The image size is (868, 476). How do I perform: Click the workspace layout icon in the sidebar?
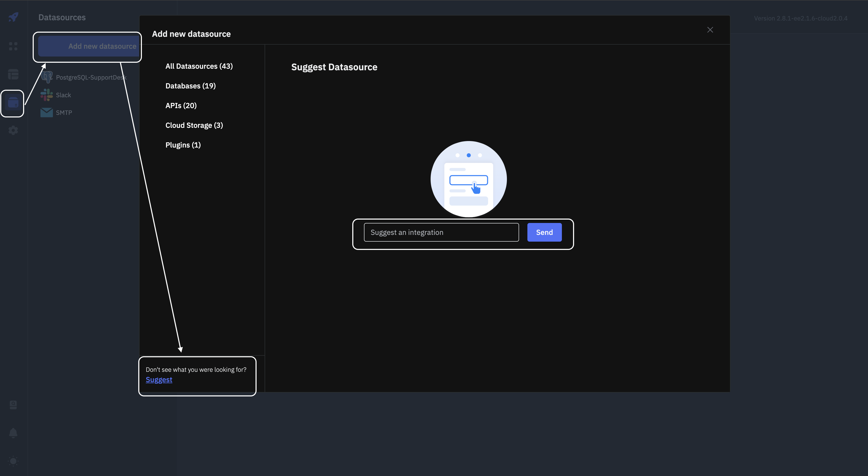tap(13, 74)
